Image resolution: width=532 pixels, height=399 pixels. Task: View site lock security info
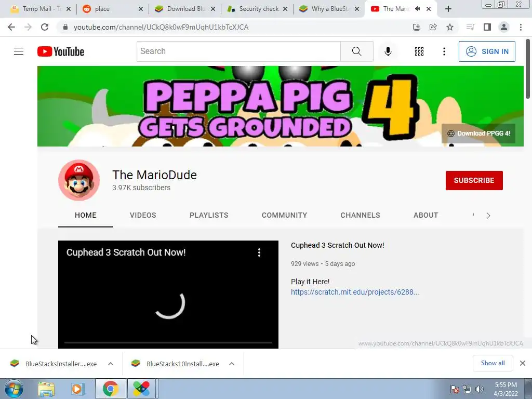pos(65,27)
